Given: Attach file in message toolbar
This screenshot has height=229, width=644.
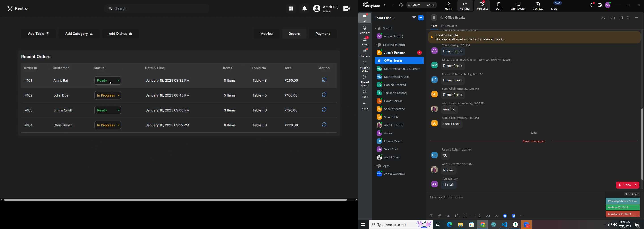Looking at the screenshot, I should 457,216.
